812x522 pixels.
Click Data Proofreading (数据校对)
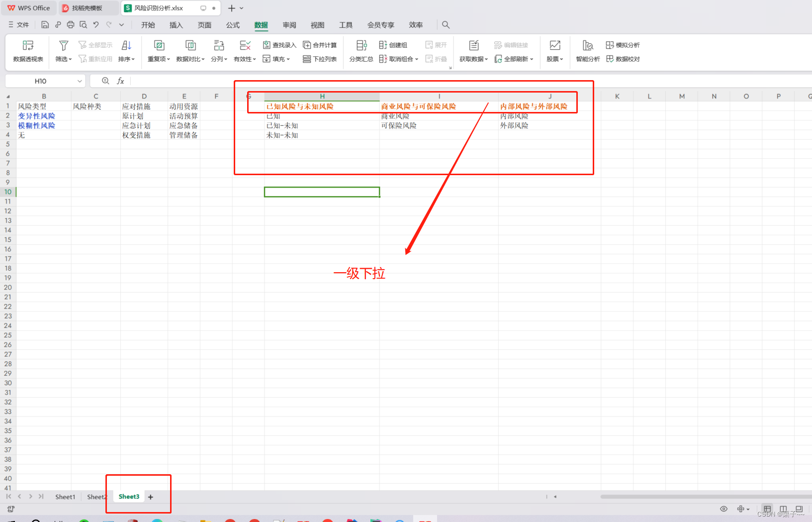point(623,59)
